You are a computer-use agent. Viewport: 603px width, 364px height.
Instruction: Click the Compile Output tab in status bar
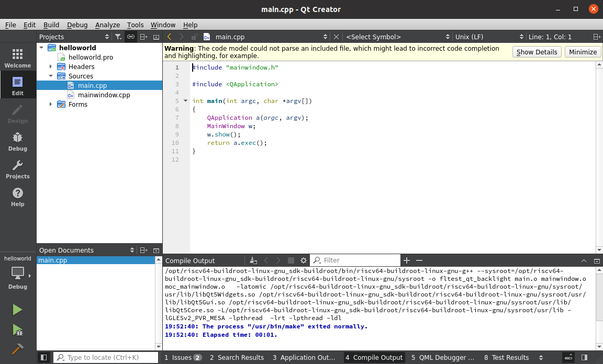(374, 358)
